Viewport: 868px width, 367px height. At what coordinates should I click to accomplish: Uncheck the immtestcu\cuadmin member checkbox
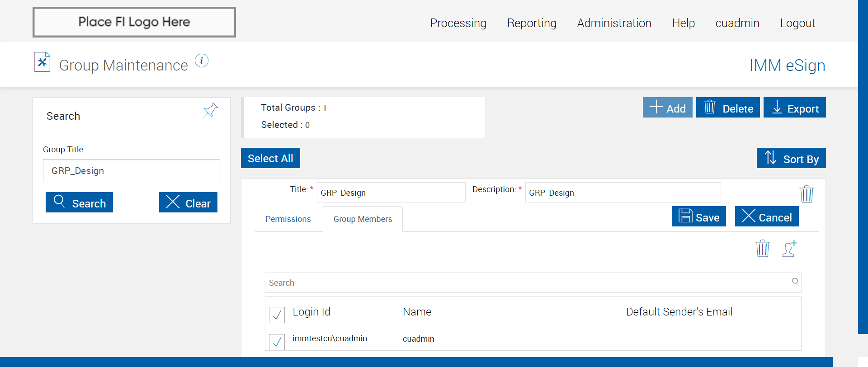[x=277, y=342]
